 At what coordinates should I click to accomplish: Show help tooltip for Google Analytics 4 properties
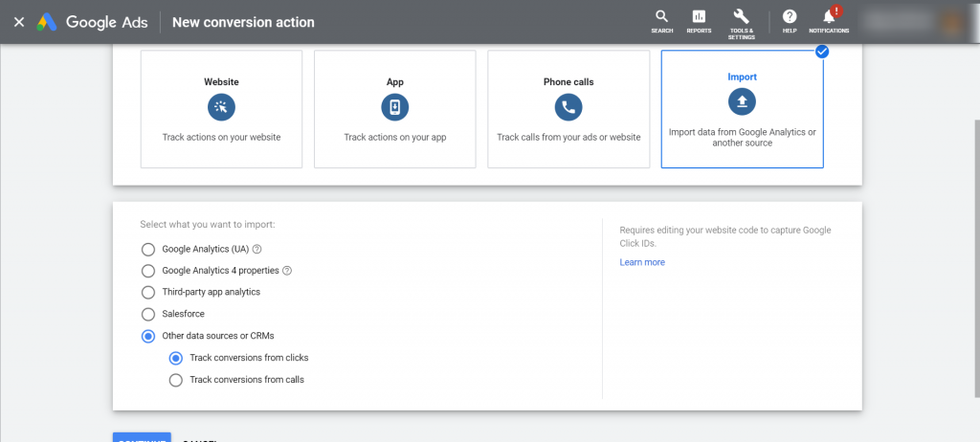[x=287, y=271]
